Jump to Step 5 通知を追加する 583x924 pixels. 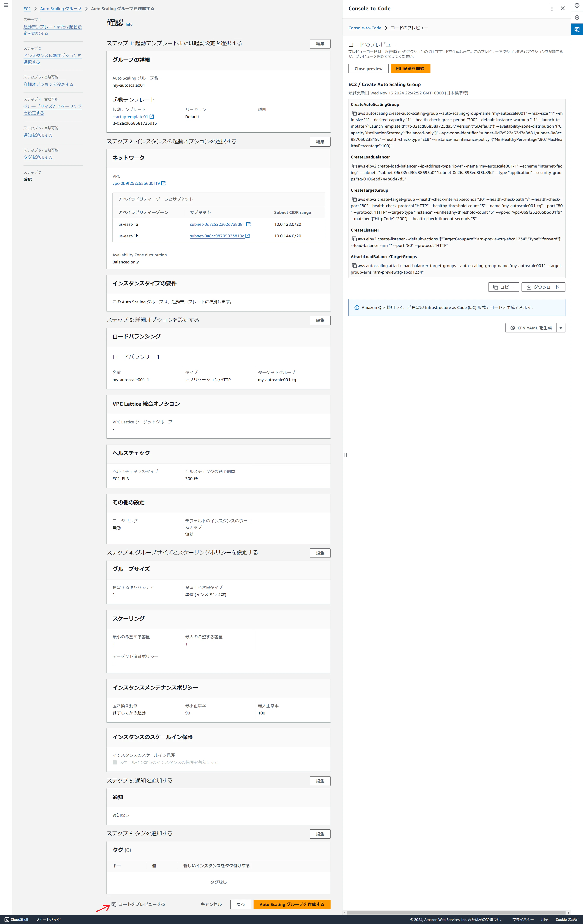pyautogui.click(x=38, y=135)
